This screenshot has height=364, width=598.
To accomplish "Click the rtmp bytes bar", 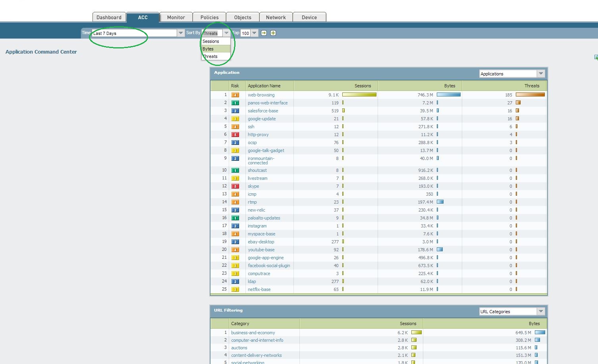I will coord(440,202).
